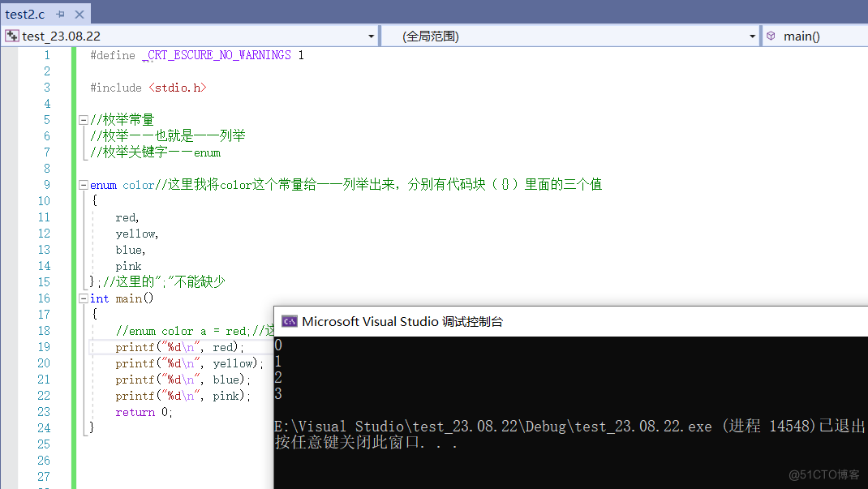Close the test2.c tab
The height and width of the screenshot is (489, 868).
[x=79, y=15]
